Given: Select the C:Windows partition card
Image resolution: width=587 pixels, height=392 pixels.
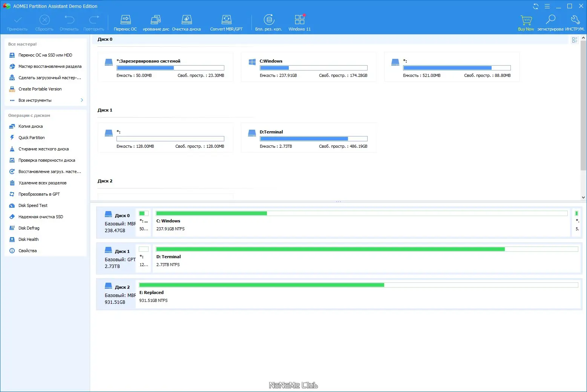Looking at the screenshot, I should 309,67.
